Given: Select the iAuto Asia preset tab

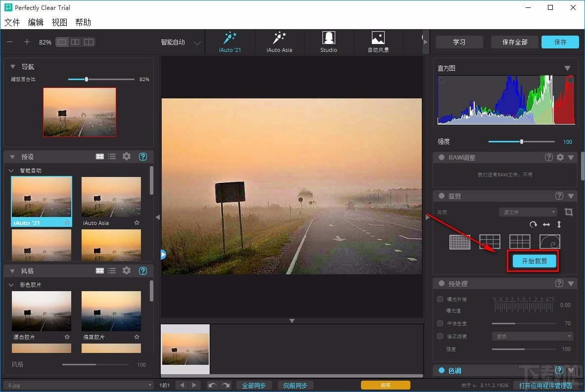Looking at the screenshot, I should [x=279, y=42].
